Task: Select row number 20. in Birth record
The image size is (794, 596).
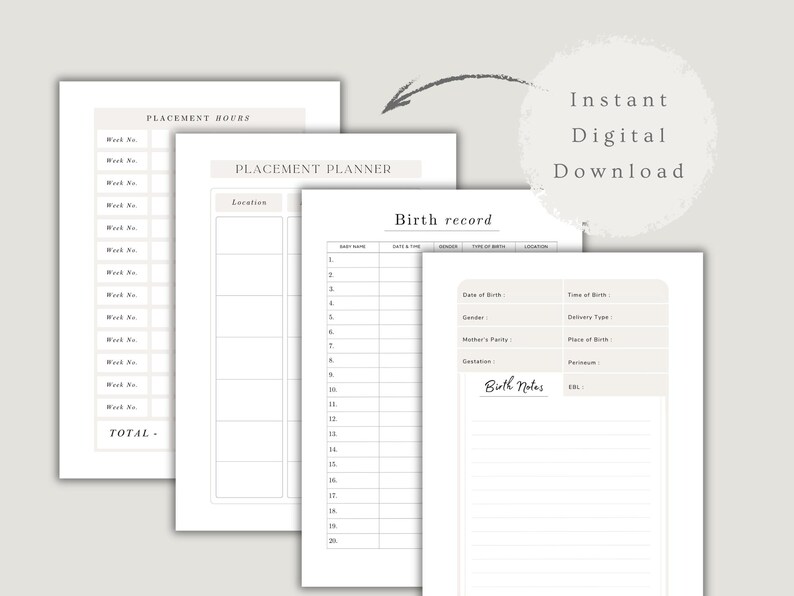Action: pyautogui.click(x=333, y=541)
